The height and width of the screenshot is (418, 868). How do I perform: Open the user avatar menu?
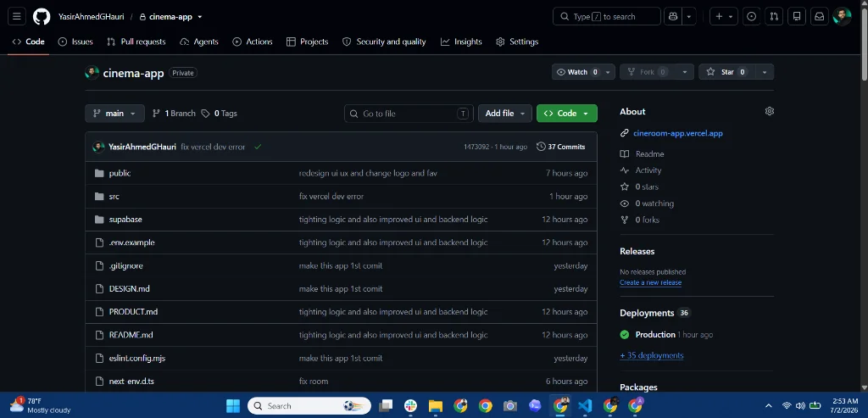tap(842, 17)
